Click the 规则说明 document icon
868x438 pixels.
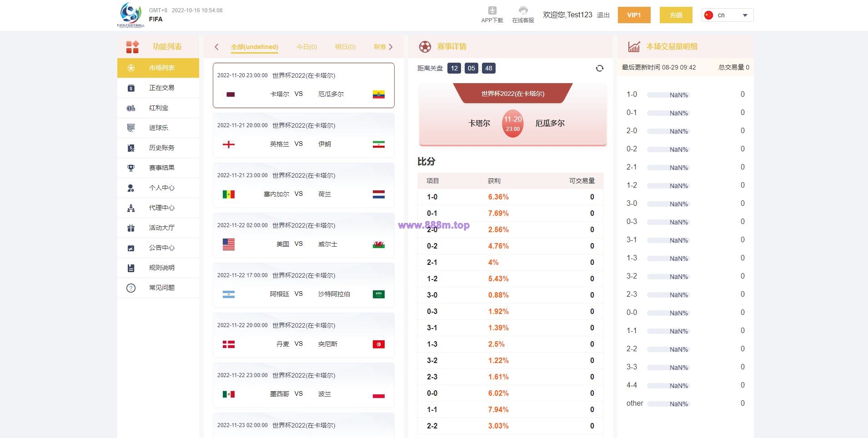[131, 268]
